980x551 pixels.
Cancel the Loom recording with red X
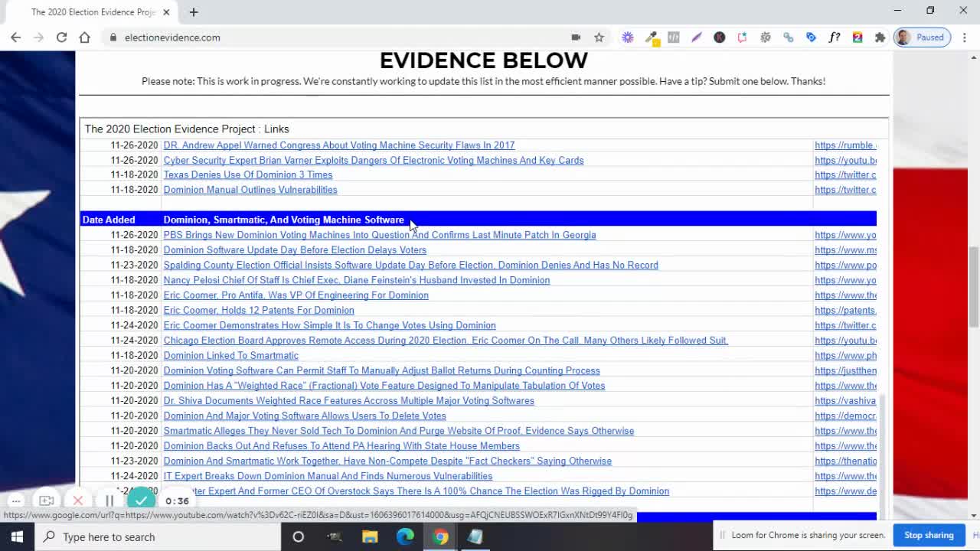78,500
